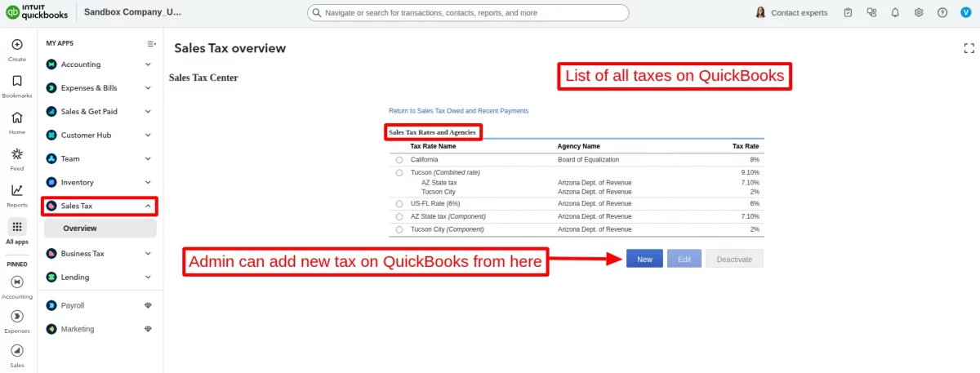
Task: Click the New tax rate button
Action: [644, 259]
